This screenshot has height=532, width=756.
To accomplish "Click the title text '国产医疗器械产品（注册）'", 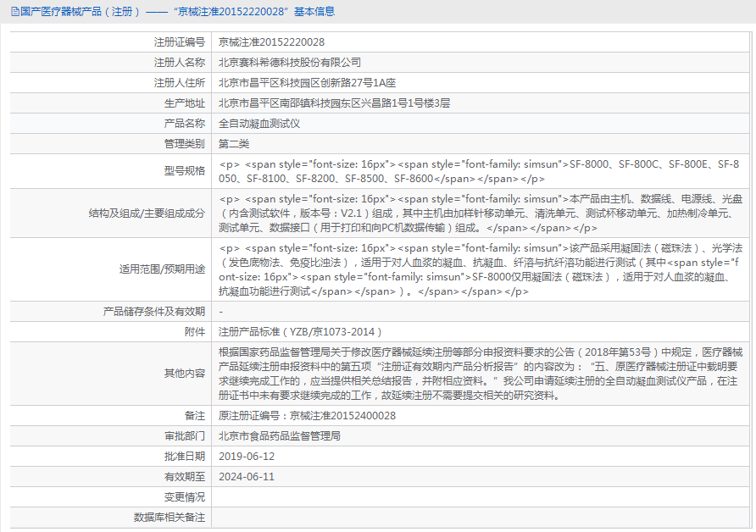I will (x=80, y=12).
